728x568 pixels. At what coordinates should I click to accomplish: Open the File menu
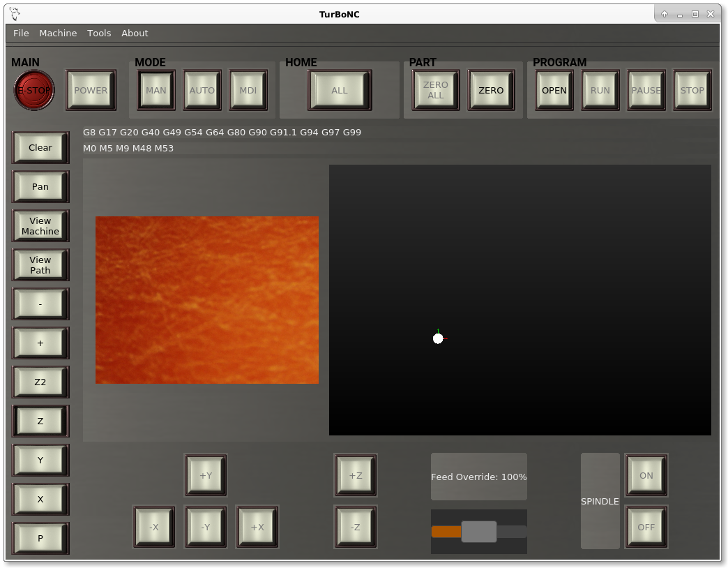click(21, 33)
